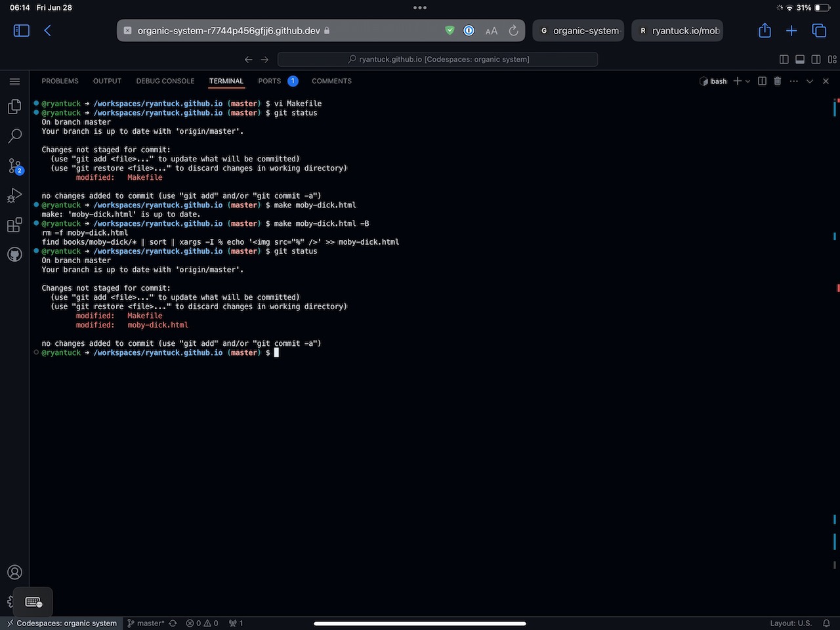Open the GitHub view in activity bar
This screenshot has width=840, height=630.
[14, 255]
